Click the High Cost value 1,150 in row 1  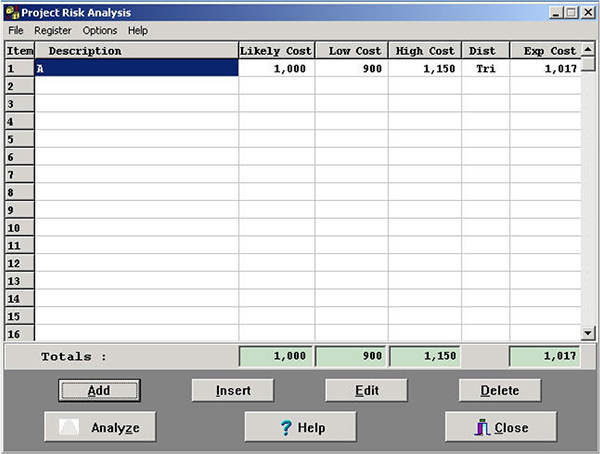[x=425, y=69]
